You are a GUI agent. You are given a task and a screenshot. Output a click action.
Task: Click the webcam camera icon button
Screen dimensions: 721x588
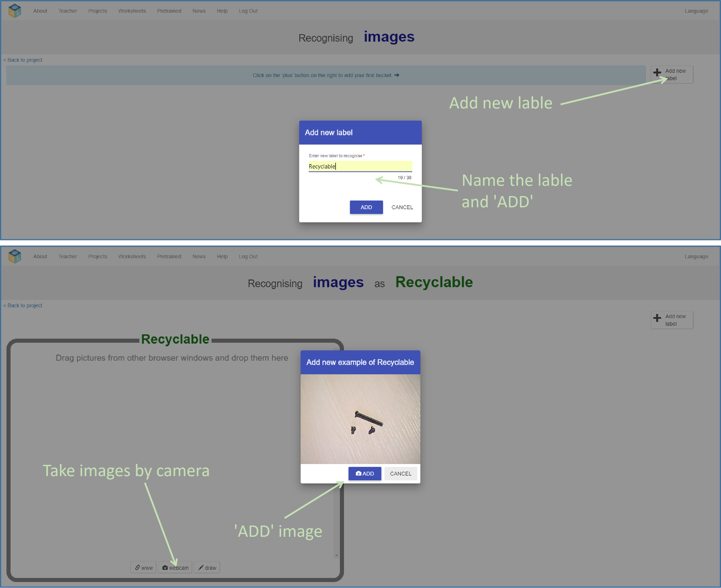pyautogui.click(x=175, y=567)
